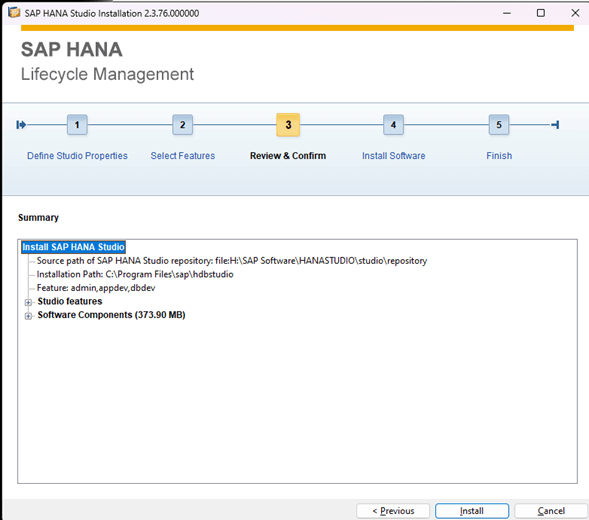
Task: Cancel the installation wizard
Action: pos(551,511)
